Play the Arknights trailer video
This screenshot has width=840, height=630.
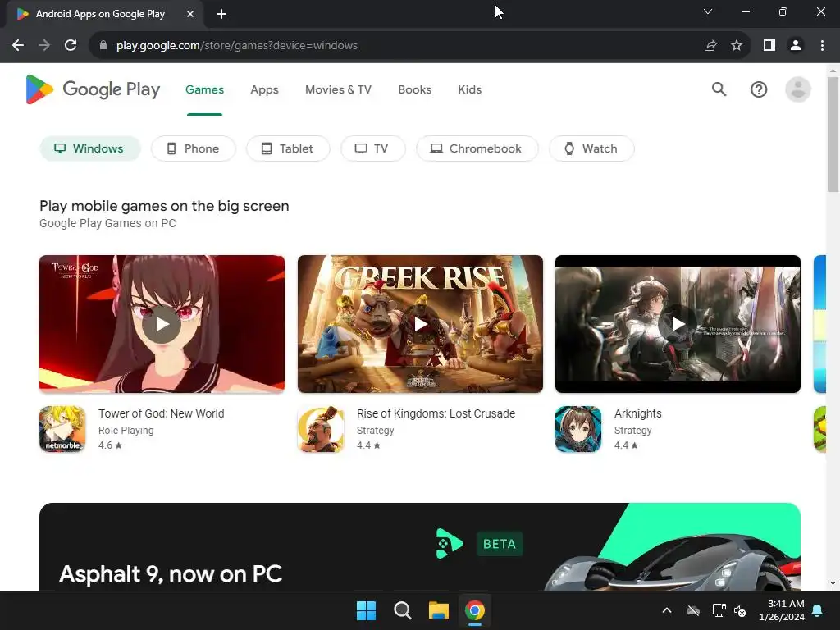[x=678, y=324]
